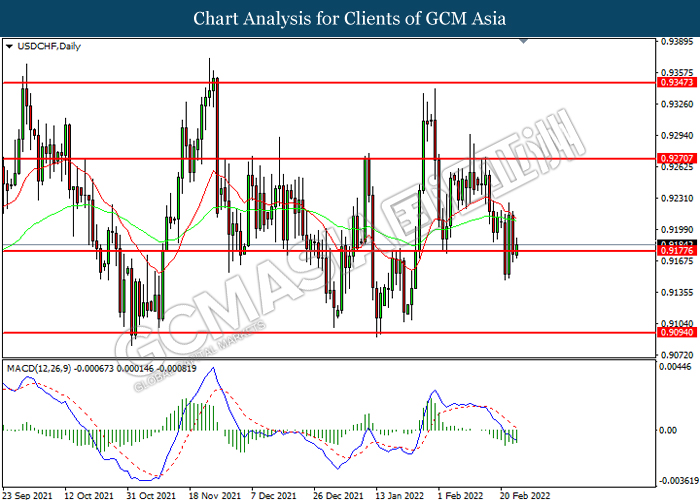
Task: Click the 23 Sep 2021 date label
Action: click(29, 495)
